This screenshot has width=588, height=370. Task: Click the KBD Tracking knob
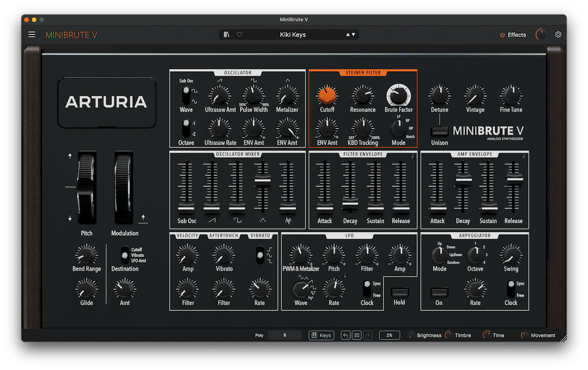tap(362, 128)
